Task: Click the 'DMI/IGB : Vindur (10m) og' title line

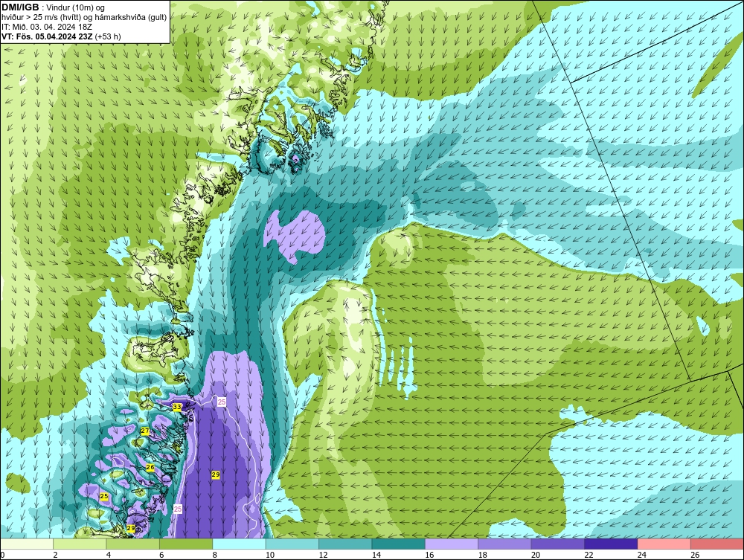Action: click(x=54, y=7)
